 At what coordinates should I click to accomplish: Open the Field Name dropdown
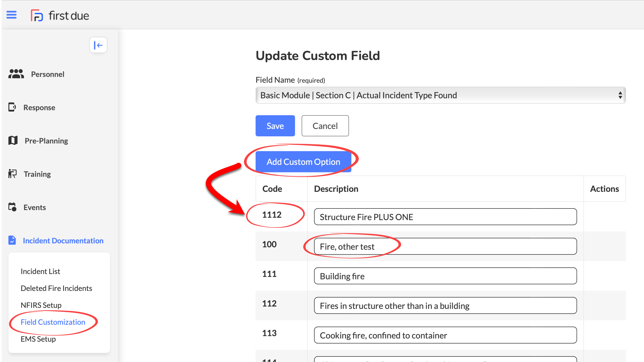(x=441, y=95)
